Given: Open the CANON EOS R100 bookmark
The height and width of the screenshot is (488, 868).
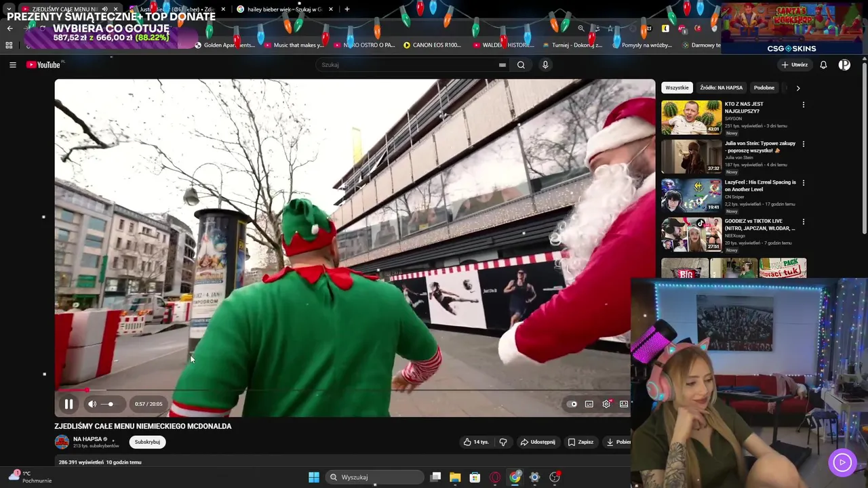Looking at the screenshot, I should (x=433, y=45).
